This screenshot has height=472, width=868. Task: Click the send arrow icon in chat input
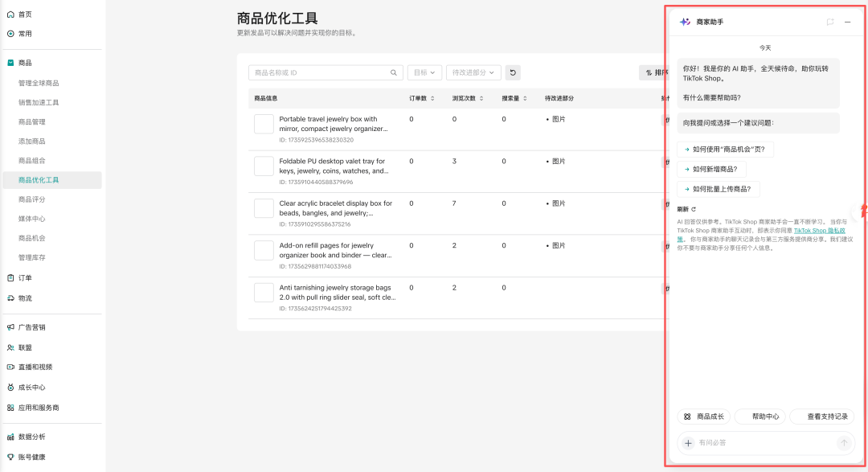(844, 442)
